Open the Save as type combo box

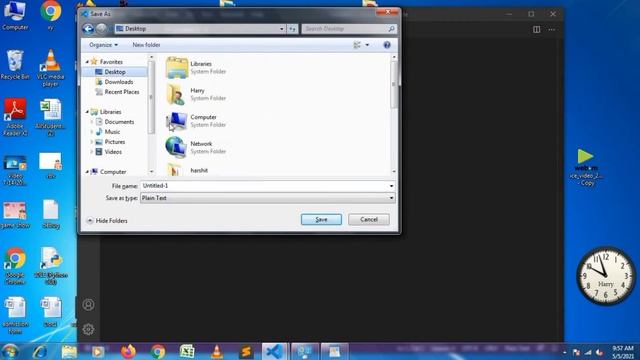pyautogui.click(x=267, y=198)
